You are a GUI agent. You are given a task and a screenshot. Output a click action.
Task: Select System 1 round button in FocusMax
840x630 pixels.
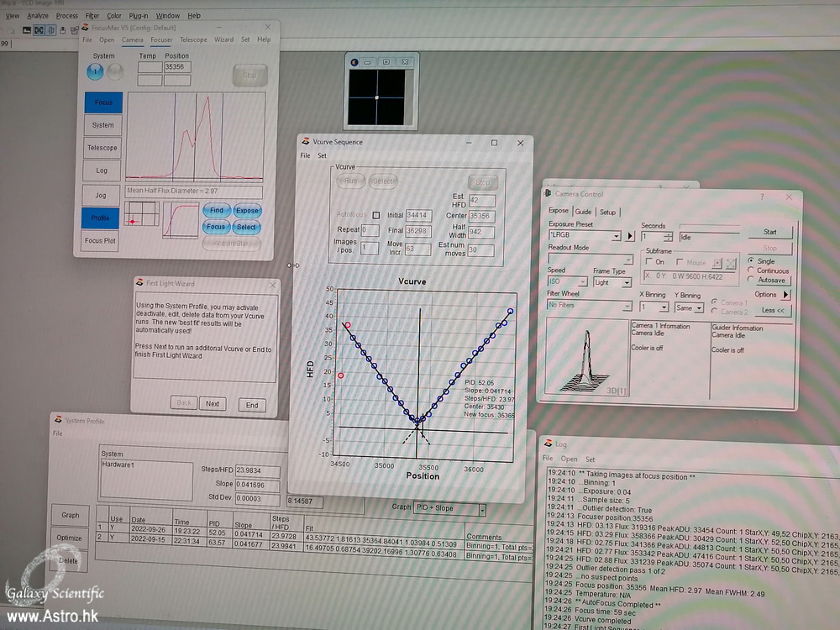tap(96, 72)
